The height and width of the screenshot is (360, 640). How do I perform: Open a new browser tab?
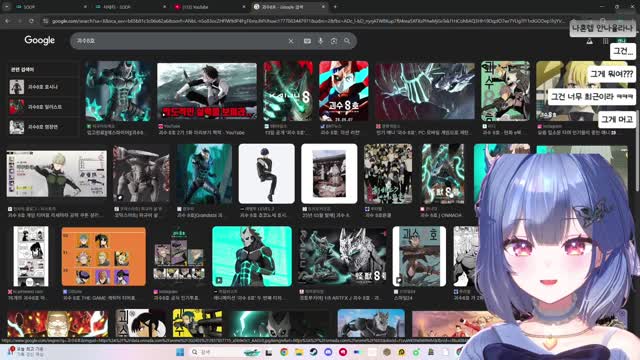coord(335,7)
